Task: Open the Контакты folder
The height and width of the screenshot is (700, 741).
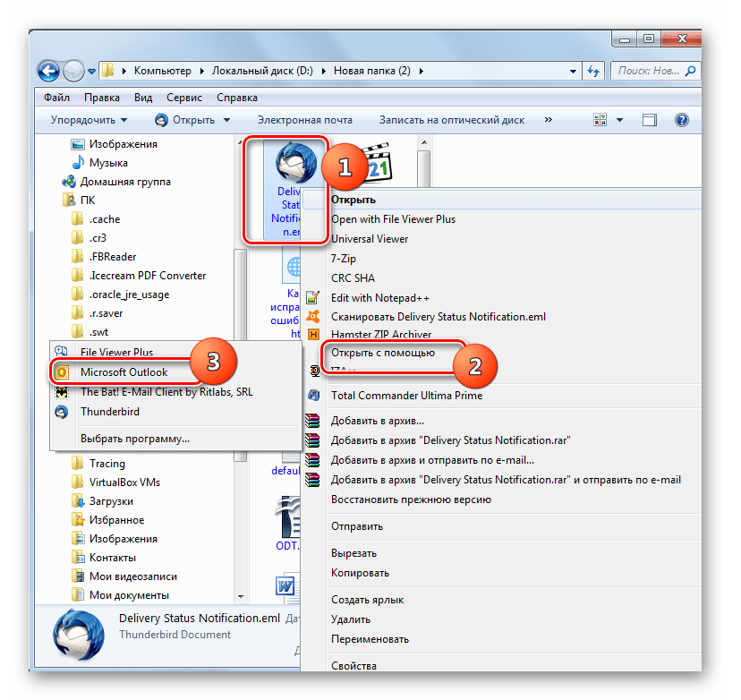Action: tap(104, 558)
